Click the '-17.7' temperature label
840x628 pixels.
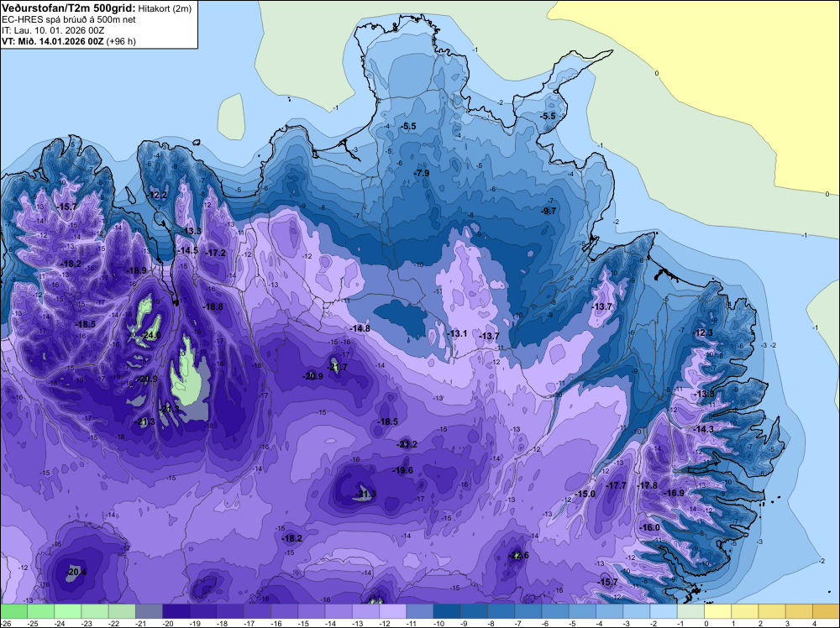coord(616,485)
